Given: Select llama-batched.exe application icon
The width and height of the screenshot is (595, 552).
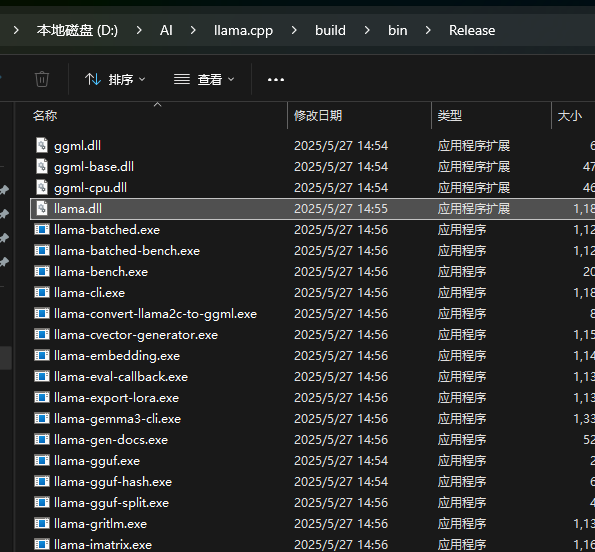Looking at the screenshot, I should (x=42, y=230).
